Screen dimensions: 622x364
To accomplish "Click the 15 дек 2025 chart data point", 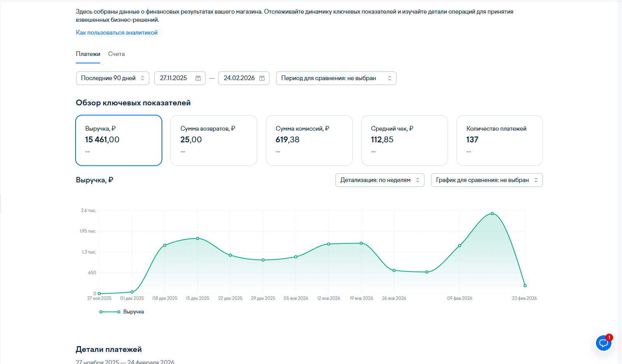I will point(198,238).
